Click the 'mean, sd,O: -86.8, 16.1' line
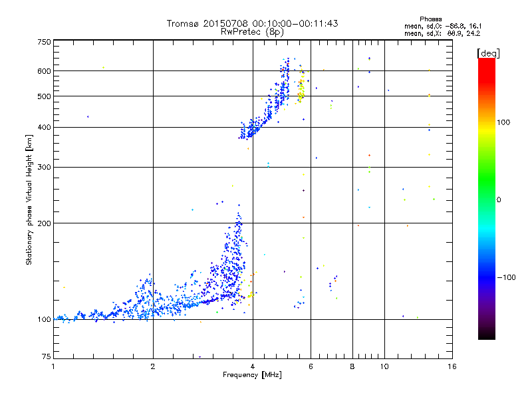Viewport: 532px width, 399px height. click(443, 26)
